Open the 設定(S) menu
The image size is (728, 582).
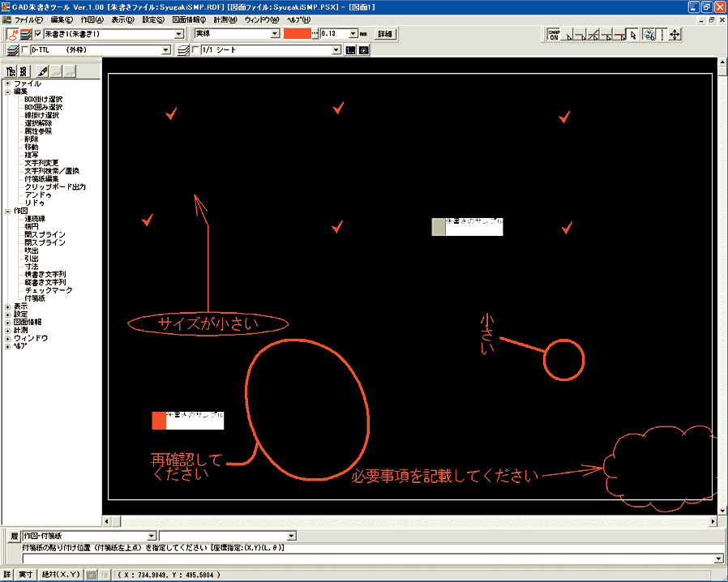pos(153,20)
